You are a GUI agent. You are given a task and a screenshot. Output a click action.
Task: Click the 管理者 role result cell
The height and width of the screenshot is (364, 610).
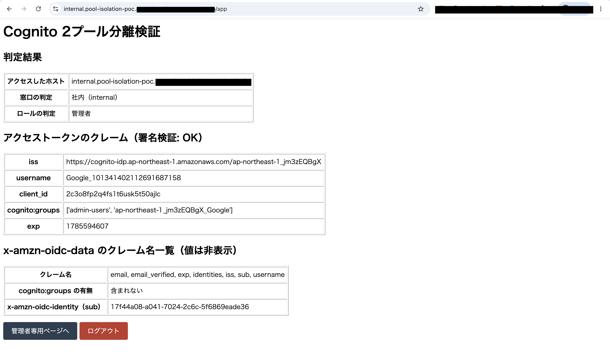click(161, 113)
